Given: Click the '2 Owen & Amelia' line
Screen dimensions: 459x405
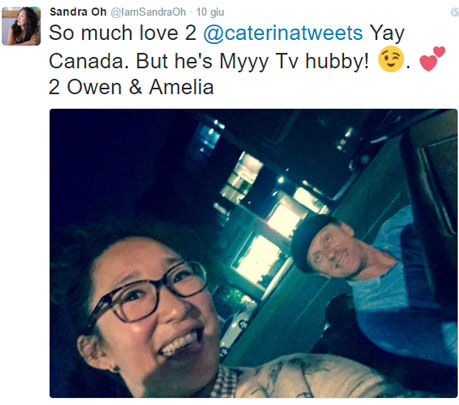Looking at the screenshot, I should (x=131, y=87).
